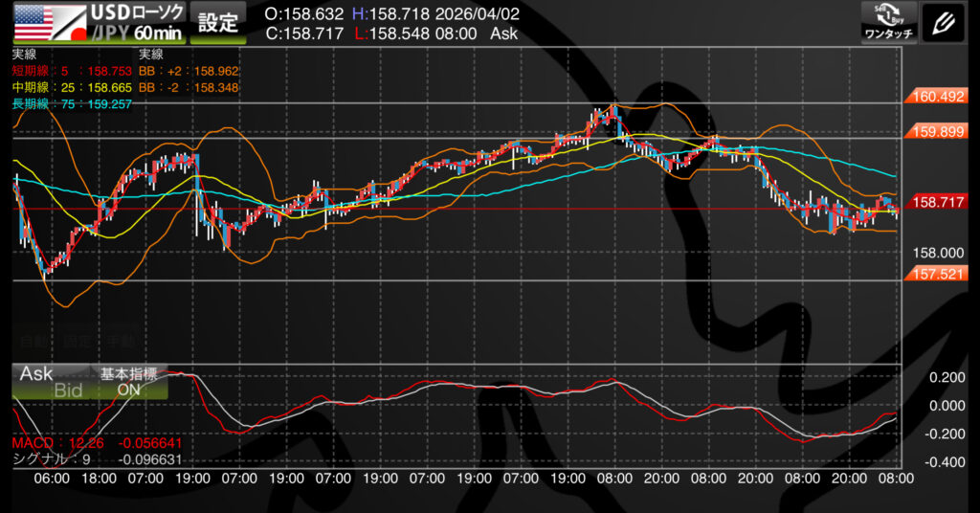The width and height of the screenshot is (980, 513).
Task: Open the ワンタッチ Sell/Buy order icon
Action: pos(889,21)
